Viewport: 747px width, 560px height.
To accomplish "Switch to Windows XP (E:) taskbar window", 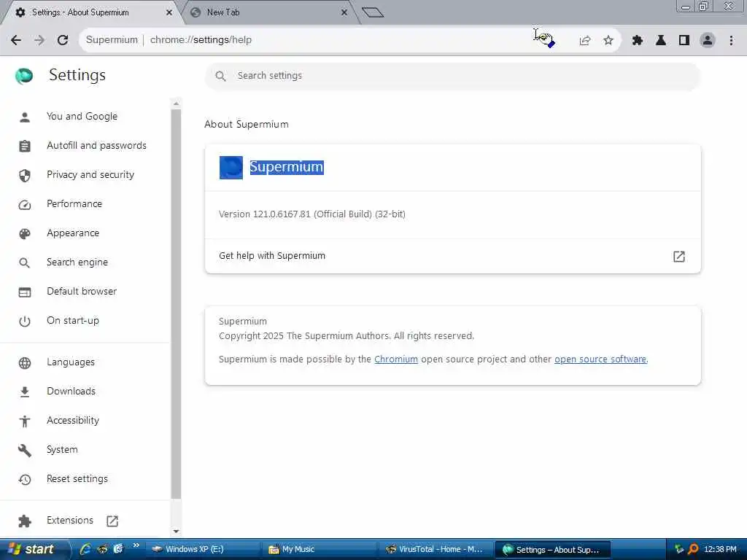I will coord(203,550).
